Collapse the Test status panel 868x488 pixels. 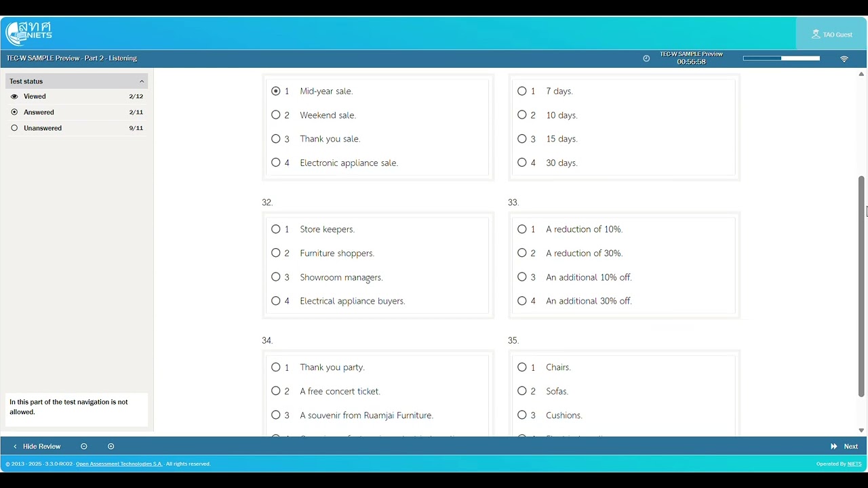(x=77, y=81)
